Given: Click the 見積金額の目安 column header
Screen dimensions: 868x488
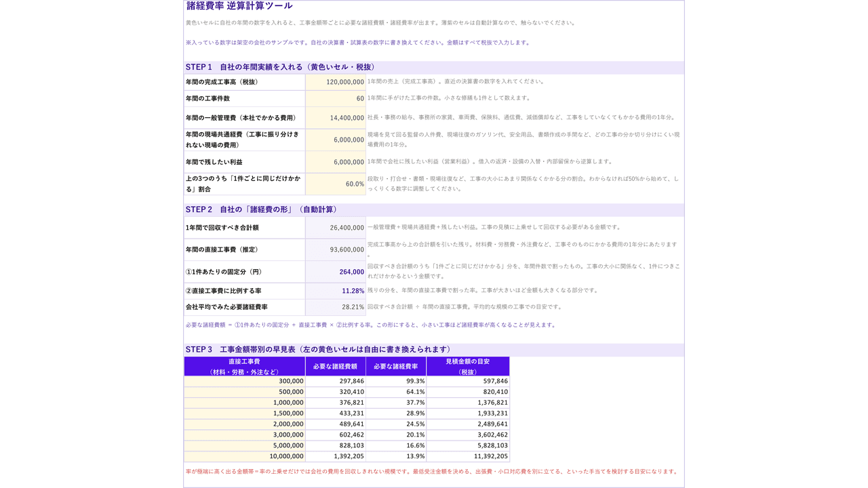Looking at the screenshot, I should pos(468,367).
